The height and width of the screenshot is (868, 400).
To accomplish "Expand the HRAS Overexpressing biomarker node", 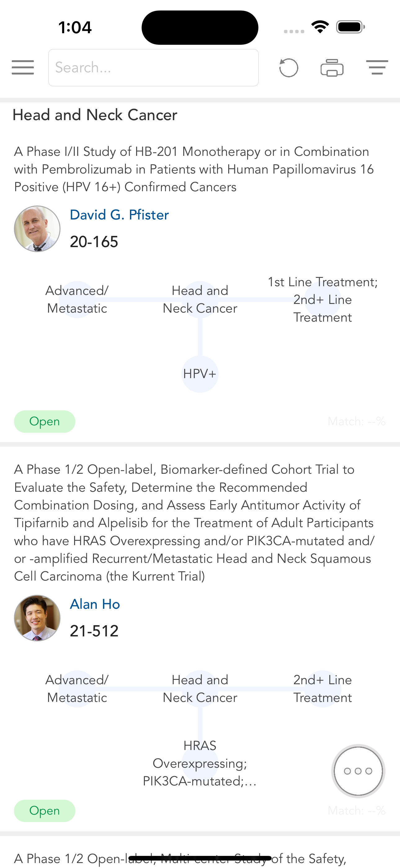I will [x=200, y=763].
